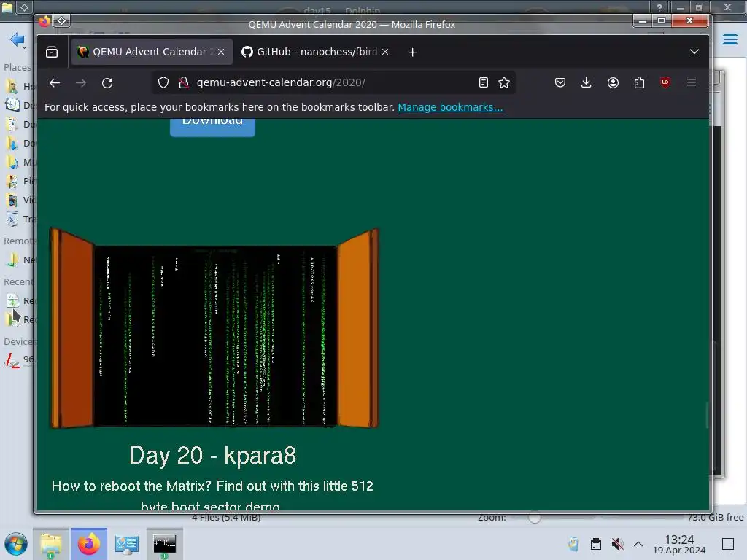Screen dimensions: 747x560
Task: Open the Dolphin help question mark button
Action: click(659, 7)
